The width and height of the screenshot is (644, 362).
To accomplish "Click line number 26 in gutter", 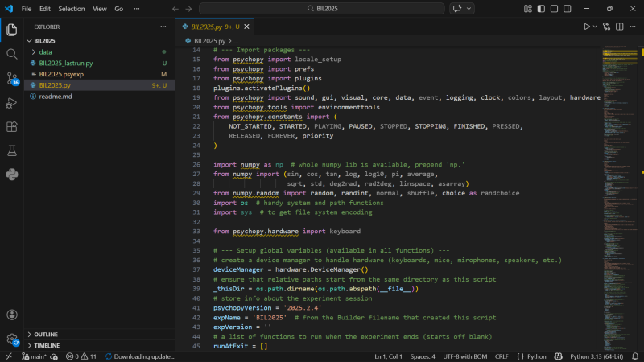I will click(196, 165).
